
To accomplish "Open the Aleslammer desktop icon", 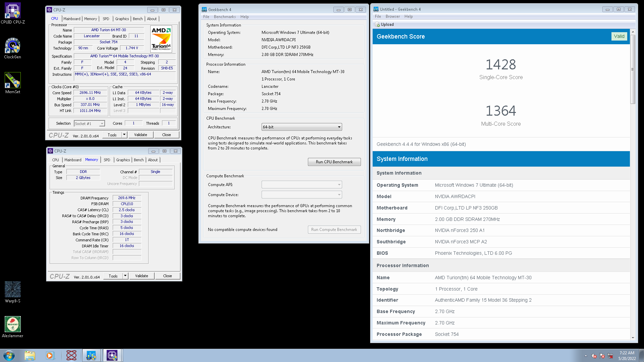I will tap(13, 327).
